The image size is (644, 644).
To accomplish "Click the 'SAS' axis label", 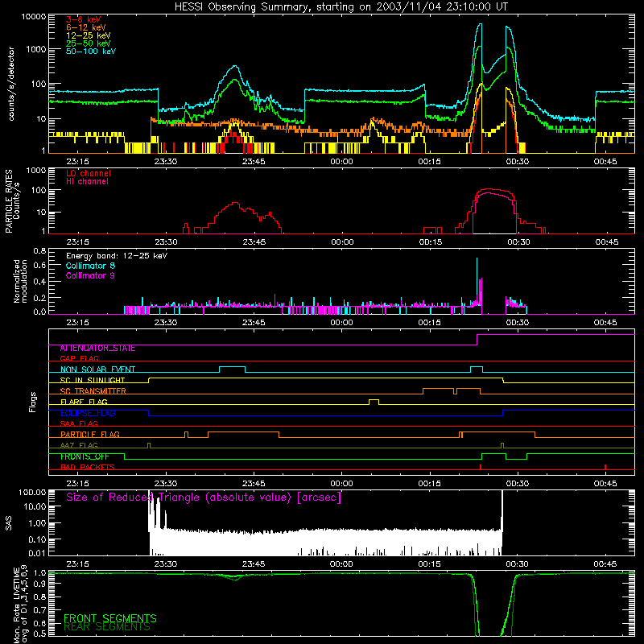I will click(8, 523).
